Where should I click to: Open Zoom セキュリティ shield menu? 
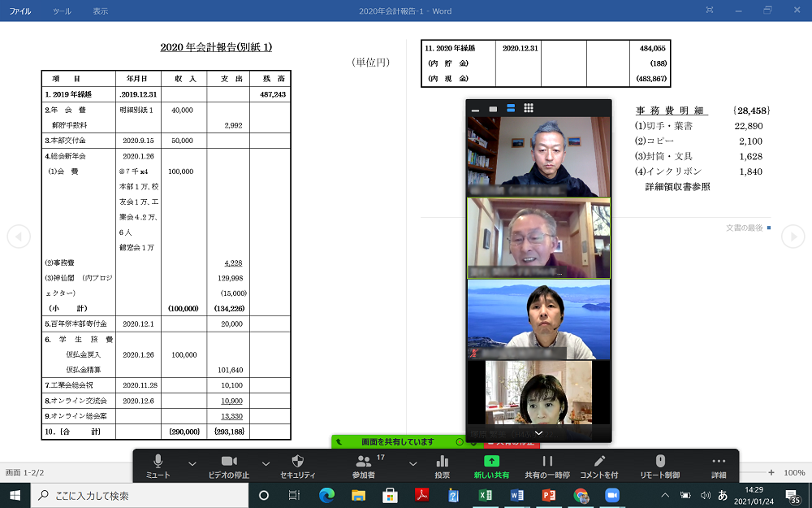tap(298, 466)
